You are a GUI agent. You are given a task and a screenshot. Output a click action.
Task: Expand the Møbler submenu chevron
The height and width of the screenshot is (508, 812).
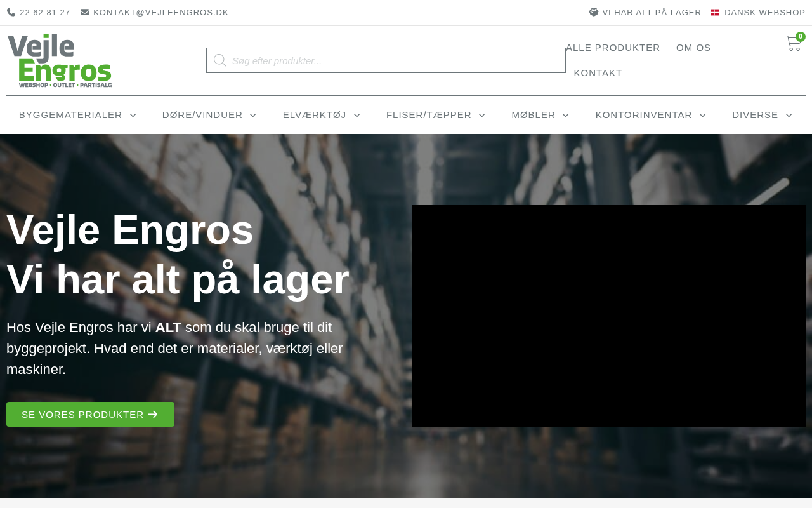[x=566, y=115]
